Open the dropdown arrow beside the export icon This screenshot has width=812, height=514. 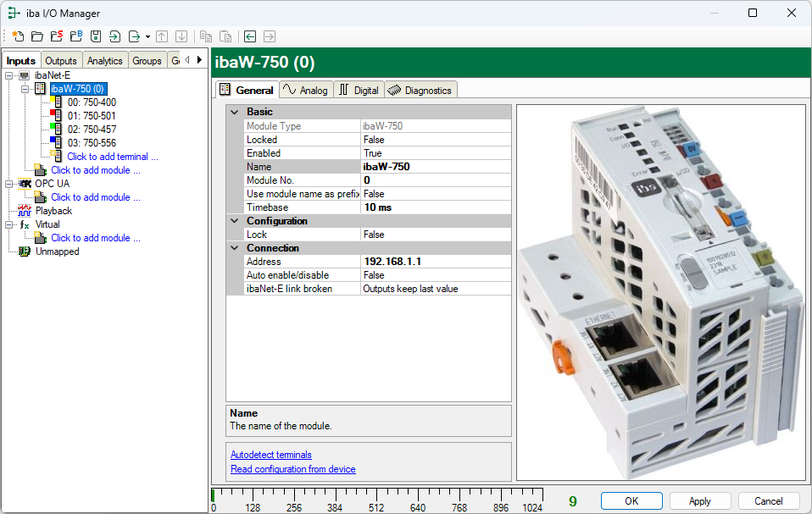[x=147, y=36]
